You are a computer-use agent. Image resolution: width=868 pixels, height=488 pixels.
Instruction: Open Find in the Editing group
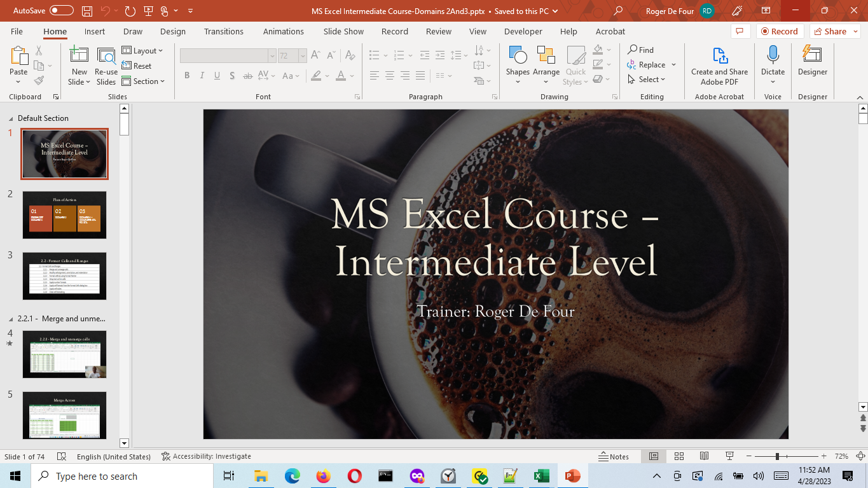[x=640, y=49]
